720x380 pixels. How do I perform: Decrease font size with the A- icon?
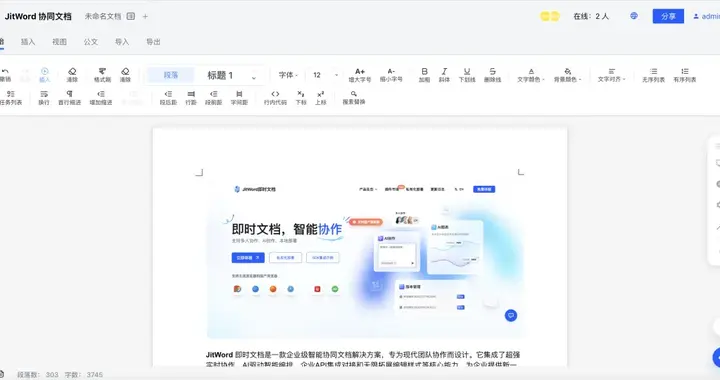pyautogui.click(x=391, y=75)
